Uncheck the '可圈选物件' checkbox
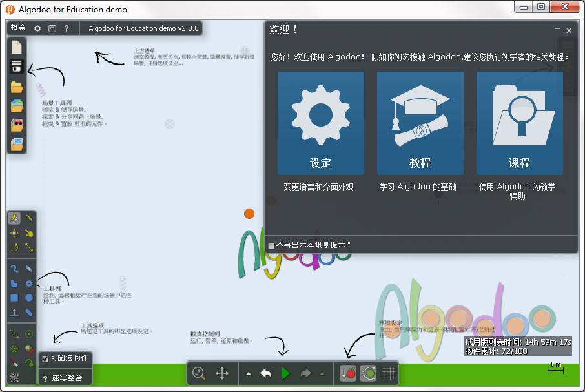Viewport: 585px width, 392px height. (45, 358)
